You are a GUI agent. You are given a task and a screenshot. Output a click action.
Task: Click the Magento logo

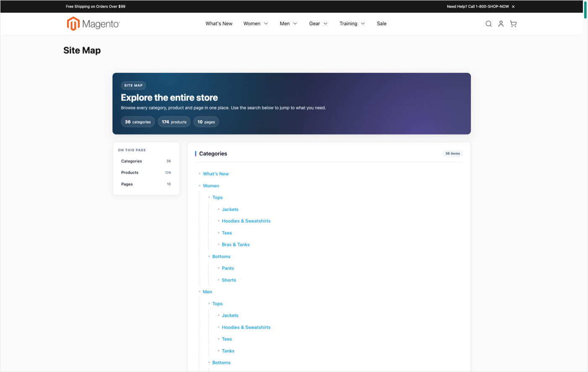tap(93, 23)
